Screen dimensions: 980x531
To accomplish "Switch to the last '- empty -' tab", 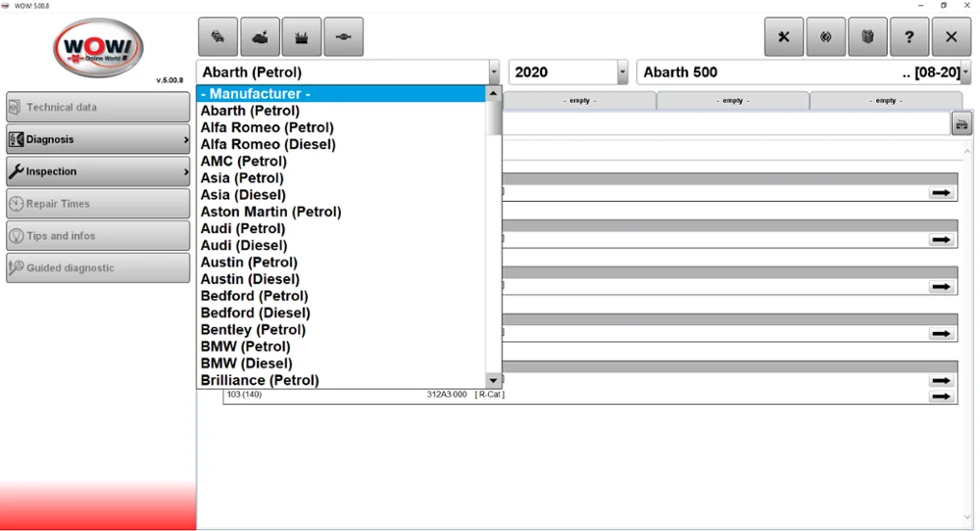I will coord(886,101).
